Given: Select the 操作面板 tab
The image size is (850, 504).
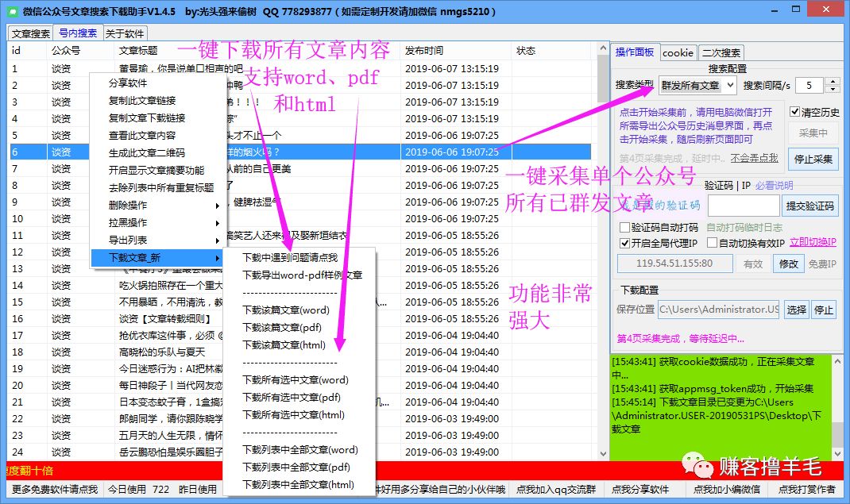Looking at the screenshot, I should [635, 52].
